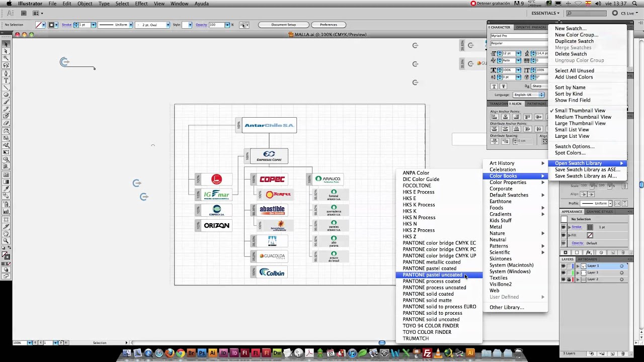The width and height of the screenshot is (644, 362).
Task: Toggle Stroke visibility in Appearance panel
Action: (563, 227)
